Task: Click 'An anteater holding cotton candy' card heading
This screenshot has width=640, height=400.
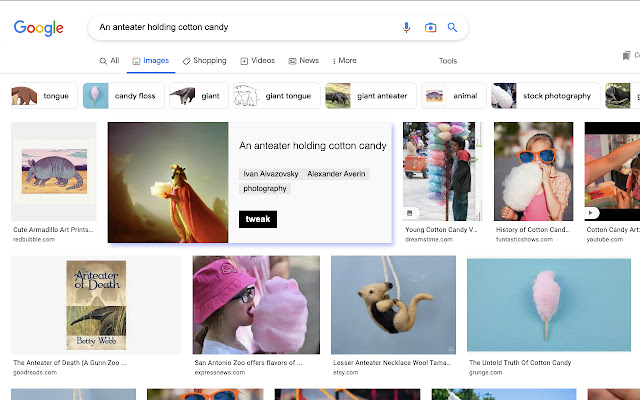Action: click(313, 146)
